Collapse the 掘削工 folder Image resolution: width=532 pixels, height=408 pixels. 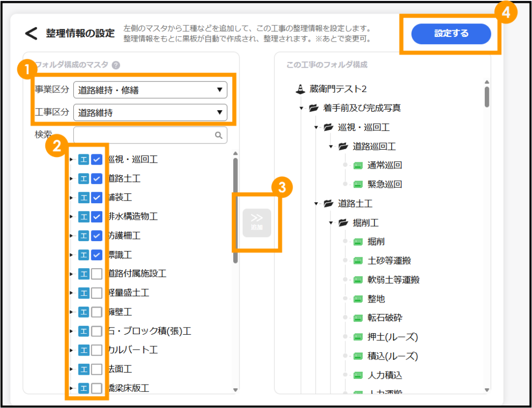331,223
